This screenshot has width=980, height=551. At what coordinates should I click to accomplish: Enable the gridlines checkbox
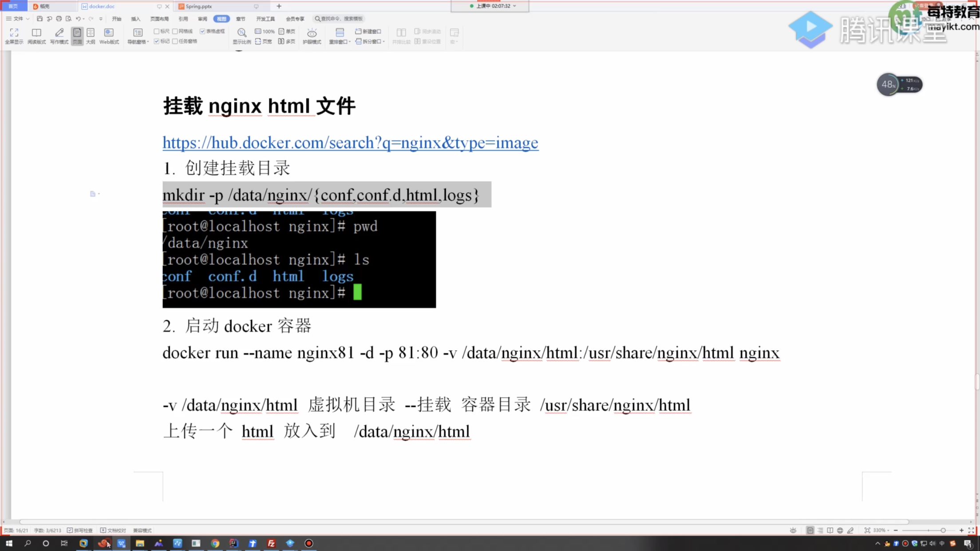click(x=175, y=31)
